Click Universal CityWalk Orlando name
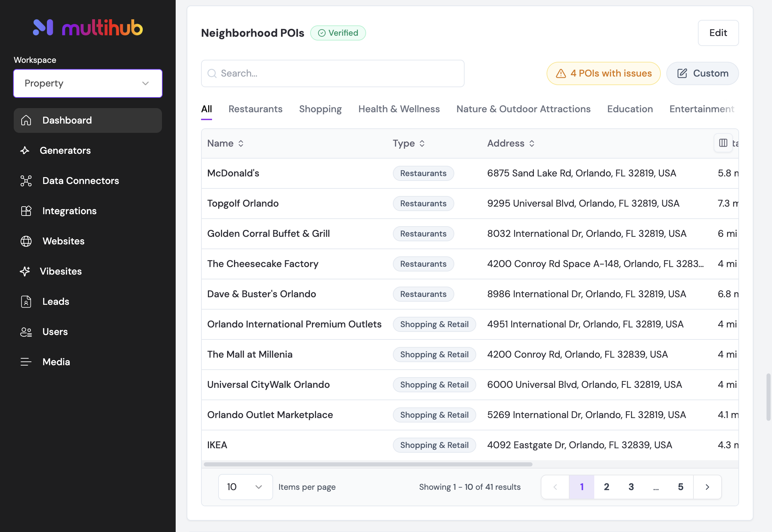 click(269, 385)
